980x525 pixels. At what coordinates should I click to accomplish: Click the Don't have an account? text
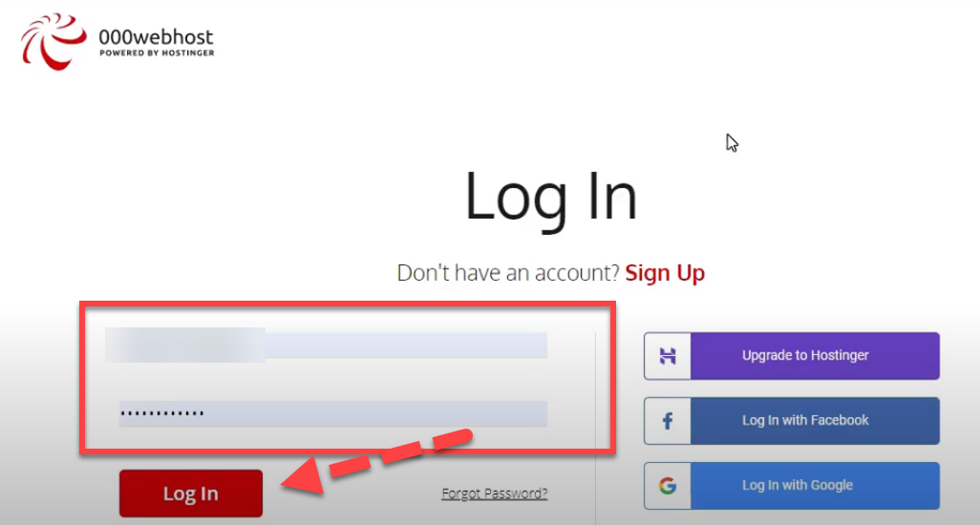point(507,273)
